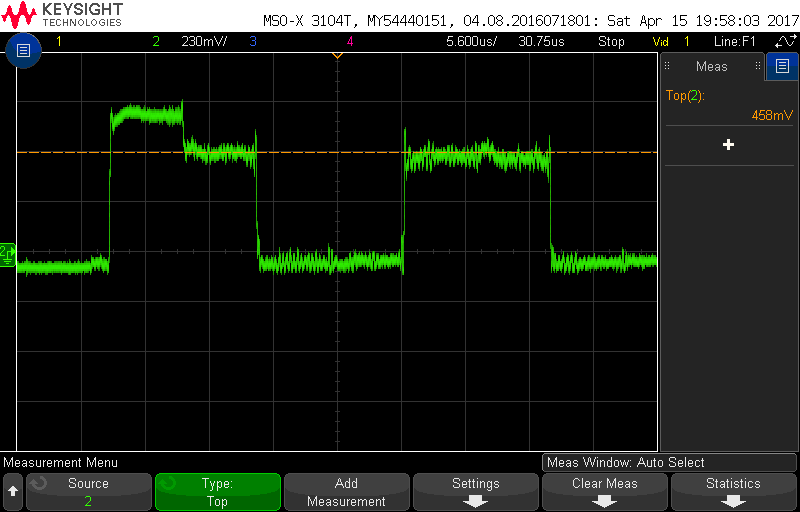Click the trigger source 1 next to Vid

687,41
